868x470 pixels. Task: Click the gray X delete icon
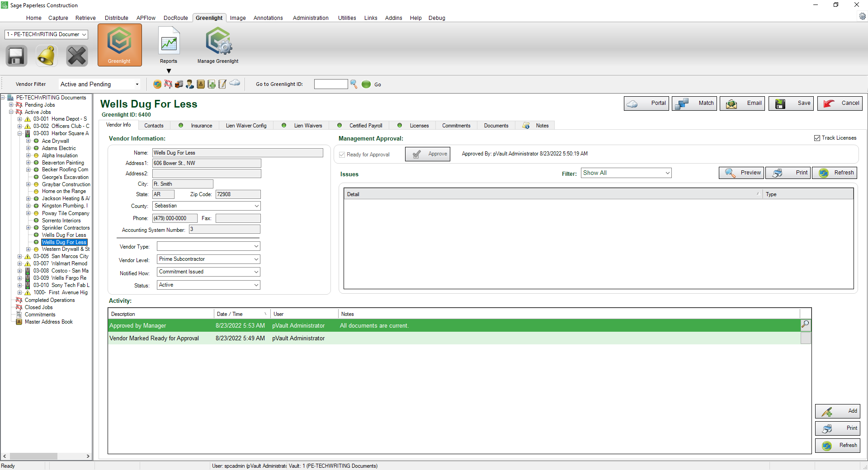pos(77,56)
